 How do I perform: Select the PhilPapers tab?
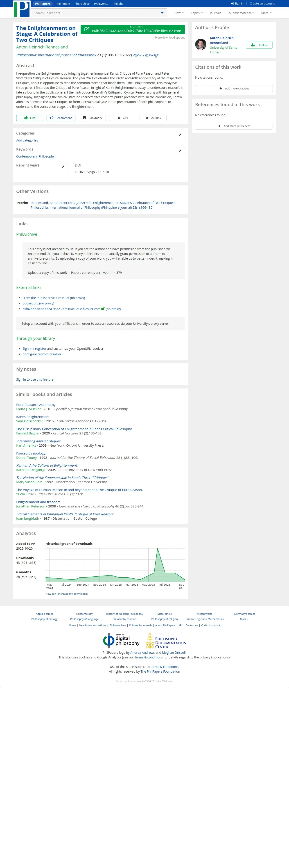42,4
